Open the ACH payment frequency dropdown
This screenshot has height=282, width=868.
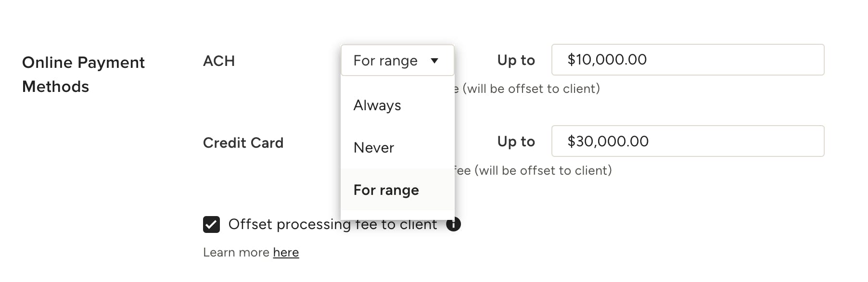point(397,61)
